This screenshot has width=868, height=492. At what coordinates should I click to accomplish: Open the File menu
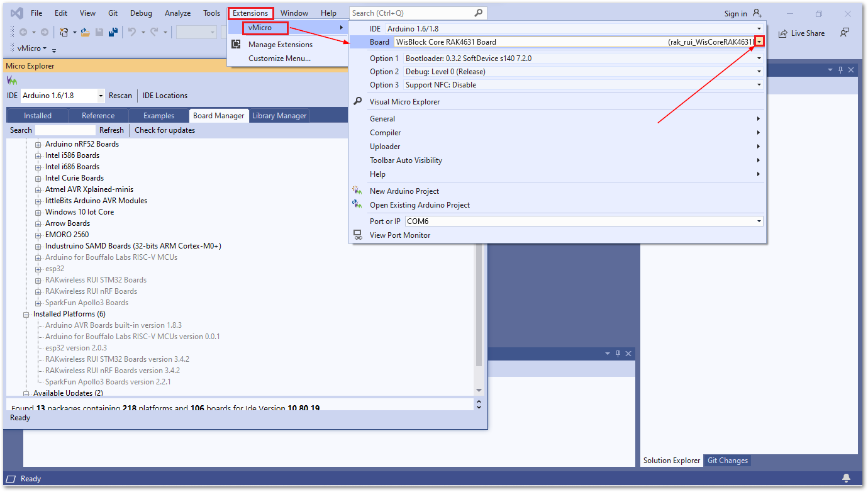[36, 13]
